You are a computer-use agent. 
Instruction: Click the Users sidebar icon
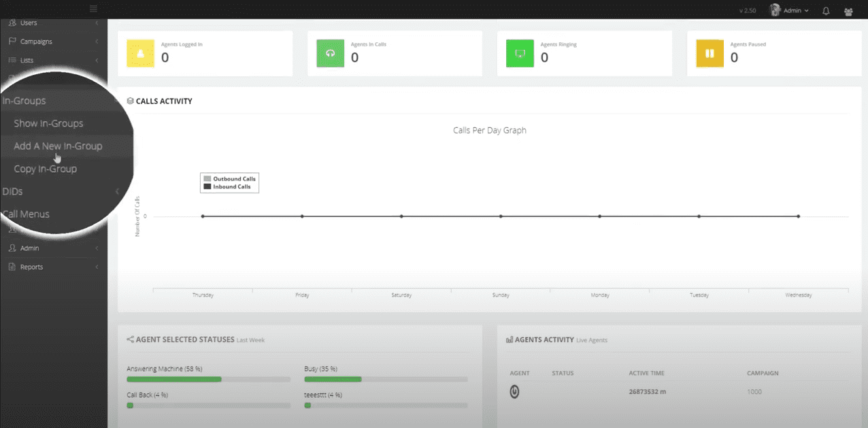[12, 22]
